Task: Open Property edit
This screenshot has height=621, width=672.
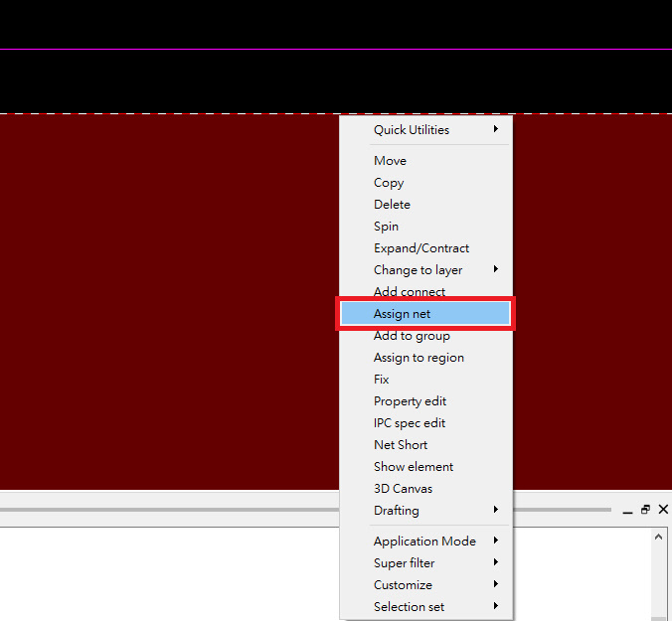Action: [x=425, y=400]
